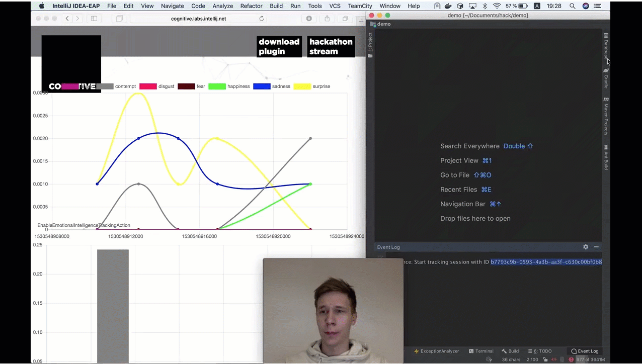The image size is (642, 364).
Task: Toggle surprise series in chart legend
Action: pos(312,86)
